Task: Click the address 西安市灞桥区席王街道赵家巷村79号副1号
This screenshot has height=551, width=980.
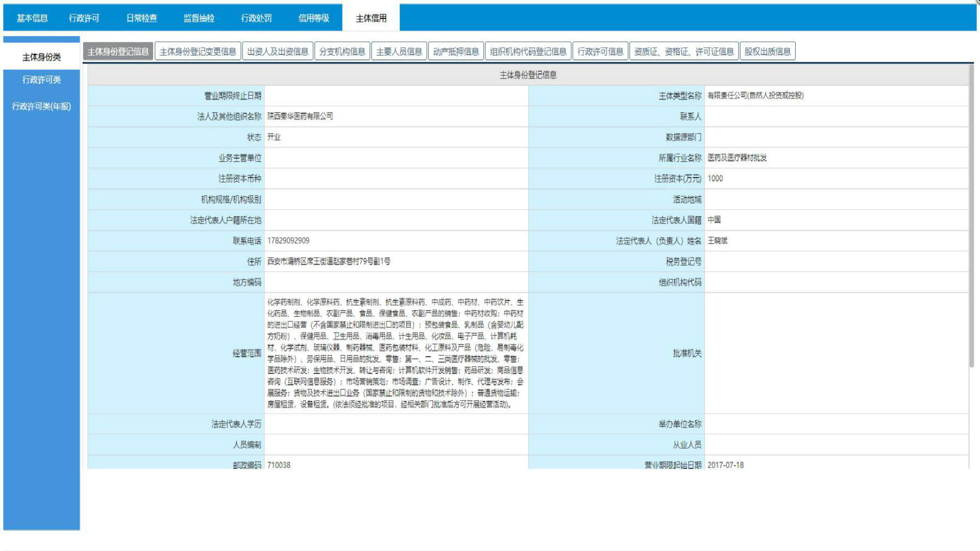Action: pyautogui.click(x=329, y=262)
